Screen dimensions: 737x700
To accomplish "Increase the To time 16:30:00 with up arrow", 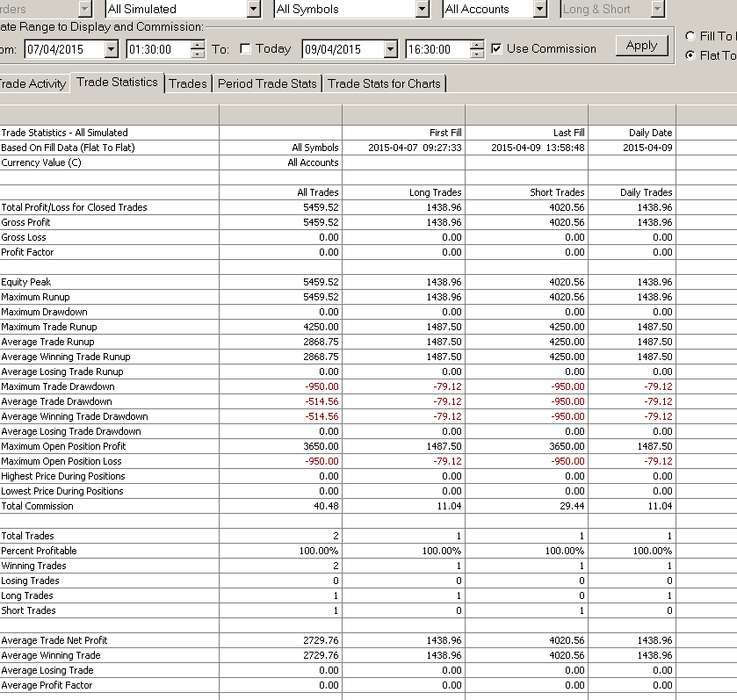I will [x=477, y=45].
